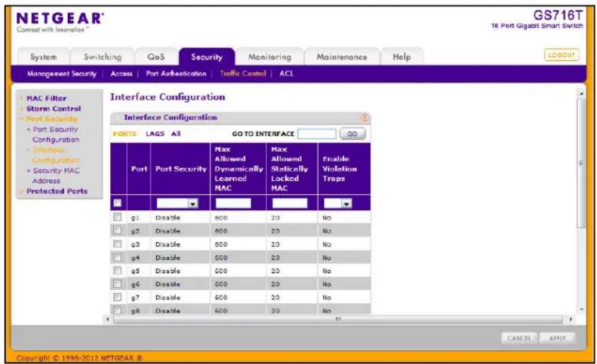This screenshot has height=364, width=597.
Task: Switch to the Switching tab
Action: 103,57
